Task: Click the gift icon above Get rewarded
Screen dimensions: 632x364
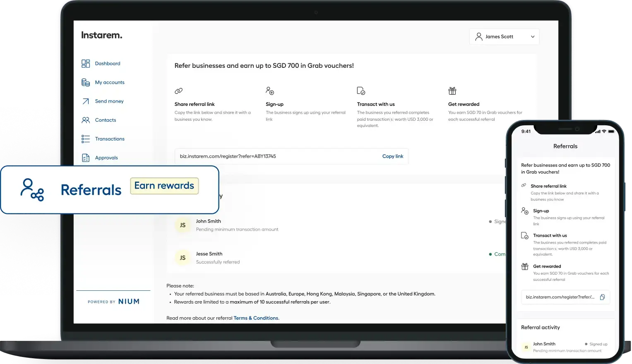Action: click(452, 91)
